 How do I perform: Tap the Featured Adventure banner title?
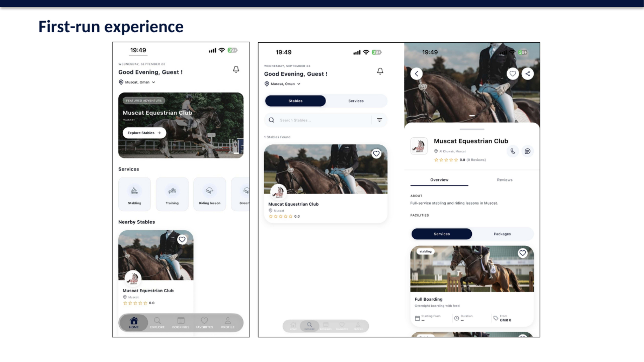tap(157, 113)
